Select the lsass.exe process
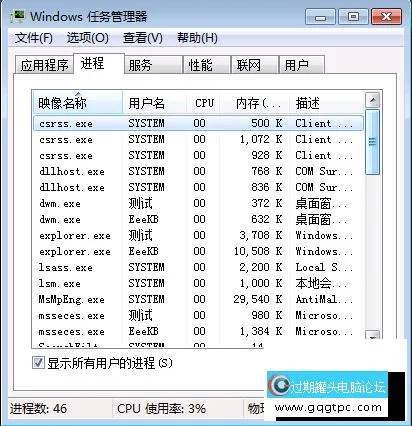 point(198,267)
